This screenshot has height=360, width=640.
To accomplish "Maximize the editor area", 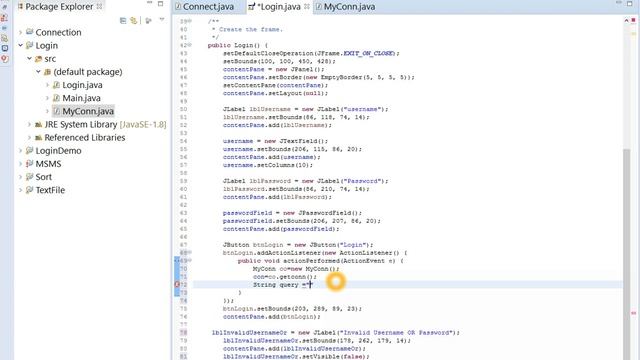I will coord(629,4).
